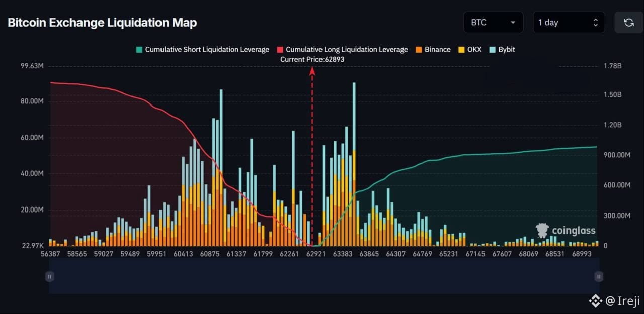
Task: Open the BTC coin dropdown
Action: coord(493,22)
